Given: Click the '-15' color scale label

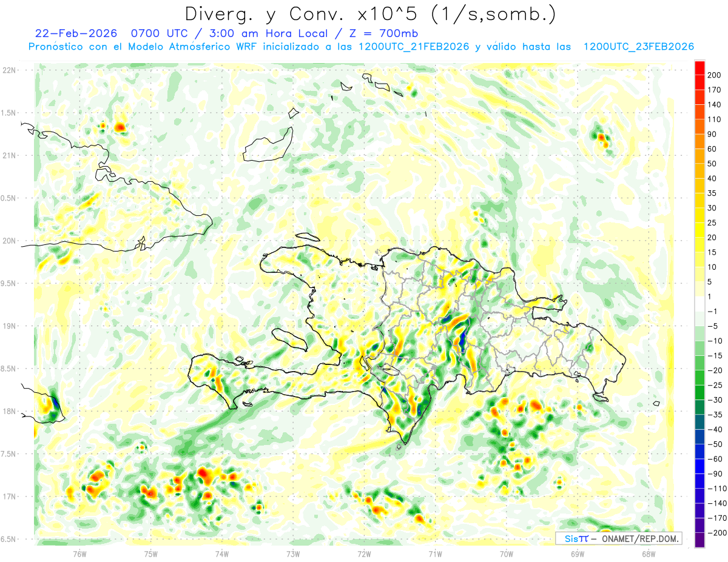Looking at the screenshot, I should [x=714, y=355].
